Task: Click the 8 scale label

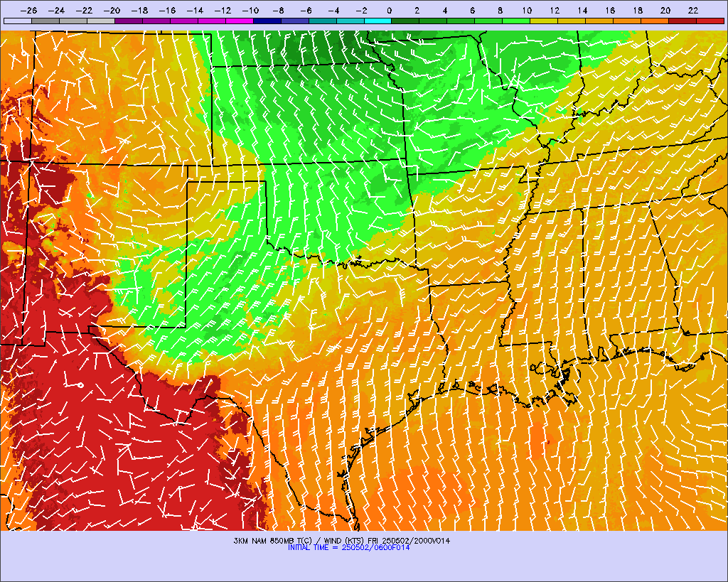Action: pos(500,10)
